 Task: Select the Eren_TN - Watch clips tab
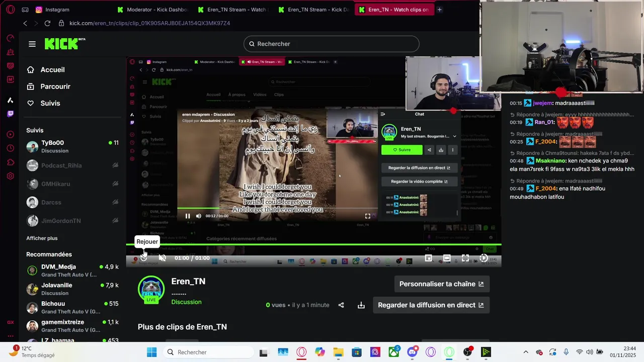[394, 10]
